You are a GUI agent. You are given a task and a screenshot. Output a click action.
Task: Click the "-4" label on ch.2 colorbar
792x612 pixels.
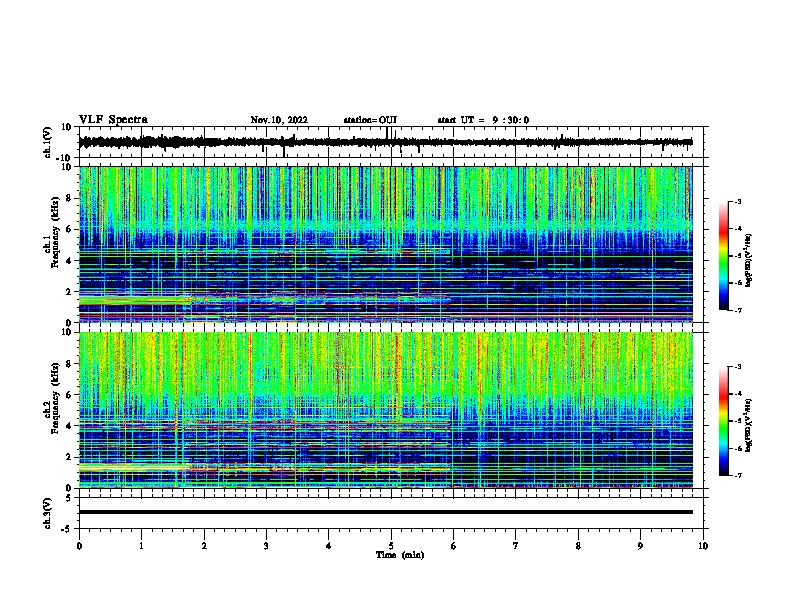[x=738, y=394]
